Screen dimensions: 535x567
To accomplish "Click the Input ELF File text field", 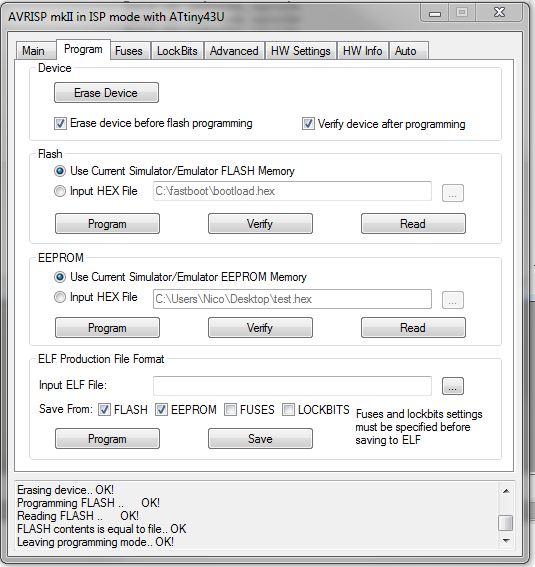I will tap(292, 386).
